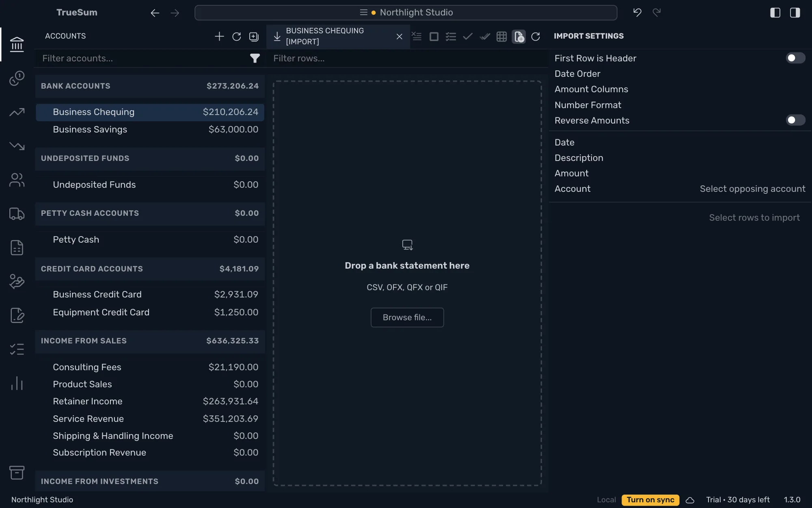The height and width of the screenshot is (508, 812).
Task: Open the edit document sidebar icon
Action: (17, 315)
